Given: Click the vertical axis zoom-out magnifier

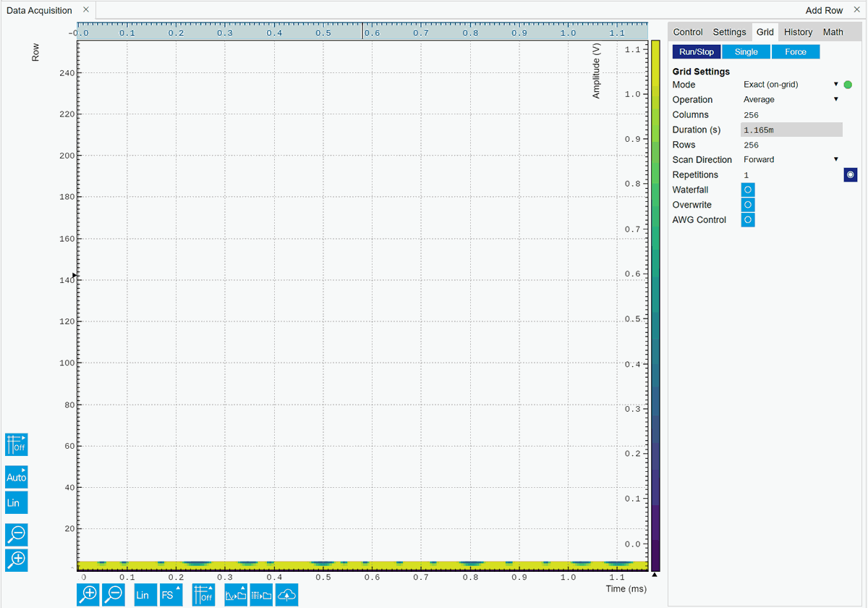Looking at the screenshot, I should [x=16, y=535].
